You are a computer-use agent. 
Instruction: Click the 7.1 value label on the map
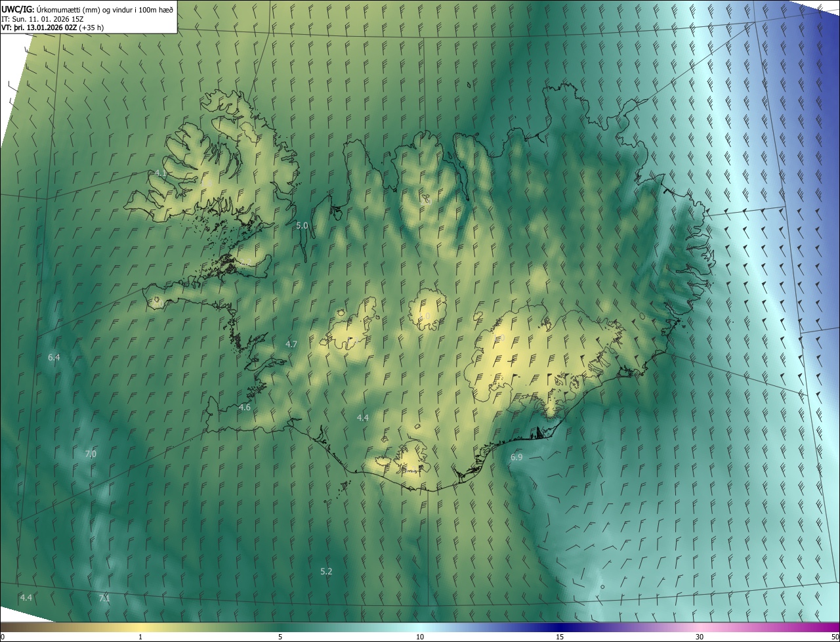tap(104, 598)
